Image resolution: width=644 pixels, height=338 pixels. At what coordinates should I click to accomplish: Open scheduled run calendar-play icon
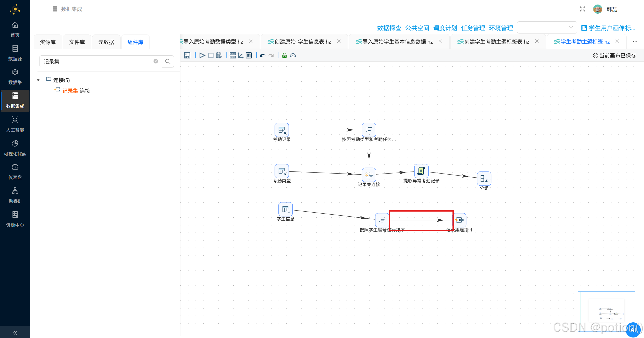[x=219, y=55]
